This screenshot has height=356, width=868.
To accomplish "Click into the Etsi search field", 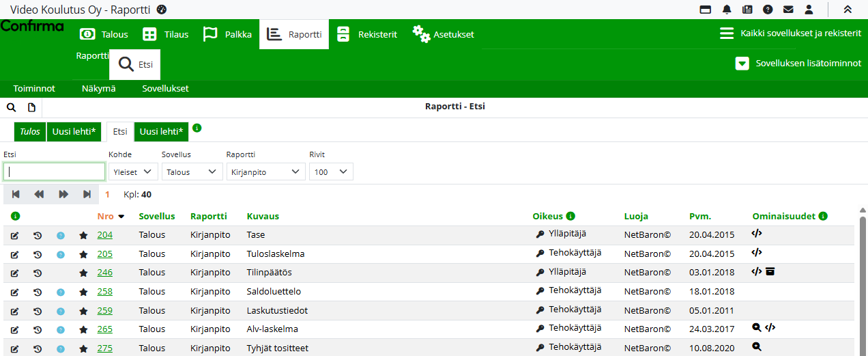I will pos(55,172).
